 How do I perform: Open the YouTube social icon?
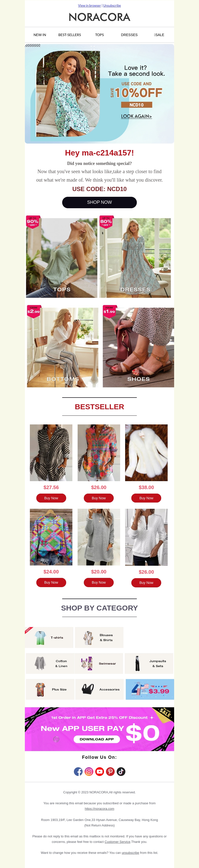click(100, 771)
